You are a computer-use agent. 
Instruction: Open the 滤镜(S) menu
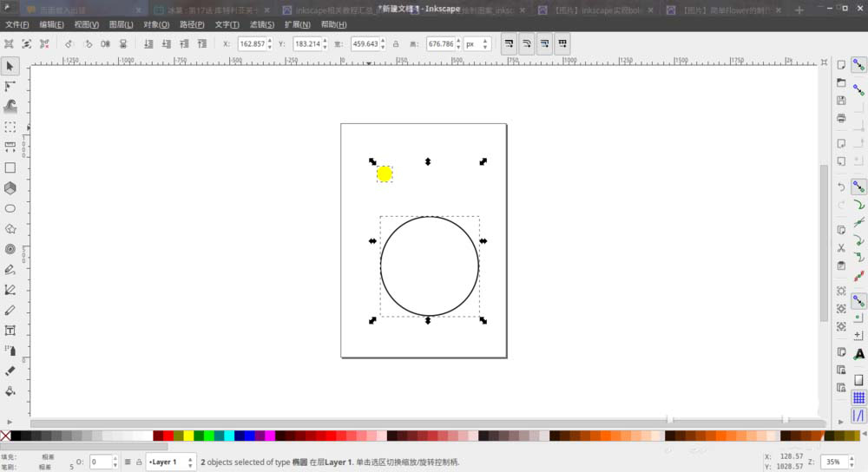tap(261, 24)
